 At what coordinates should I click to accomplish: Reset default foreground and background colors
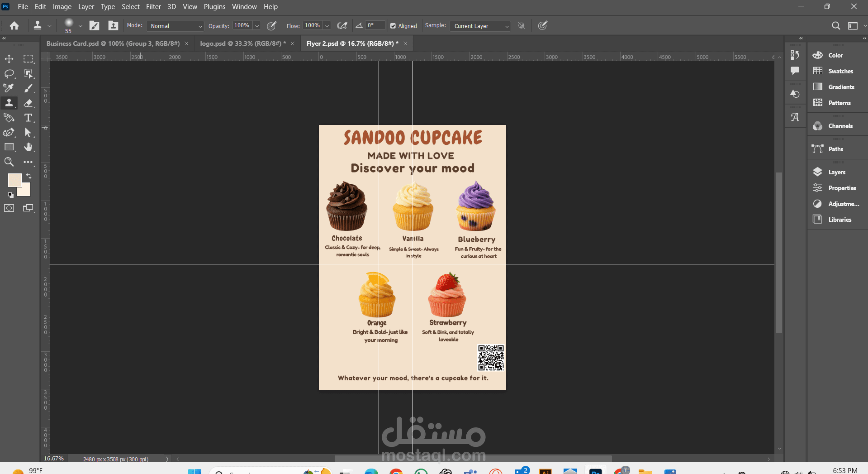pyautogui.click(x=10, y=195)
